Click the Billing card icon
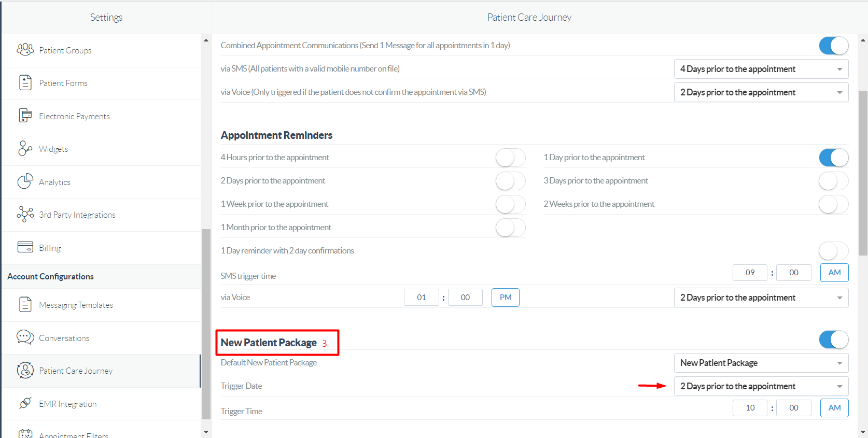Image resolution: width=868 pixels, height=438 pixels. click(25, 247)
